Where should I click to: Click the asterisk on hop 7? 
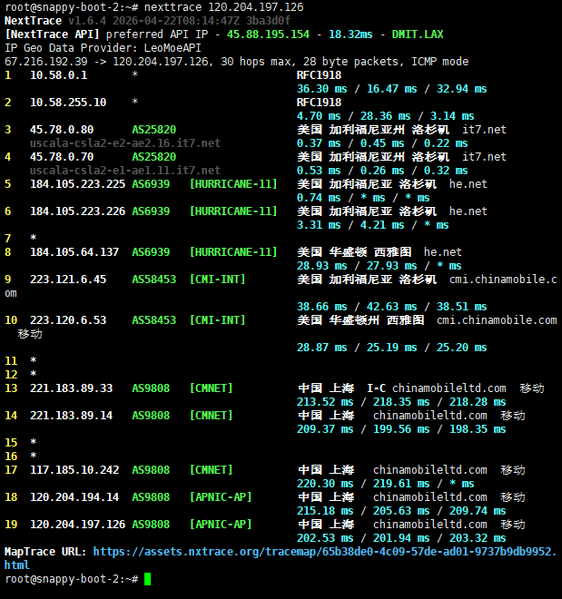[x=33, y=238]
